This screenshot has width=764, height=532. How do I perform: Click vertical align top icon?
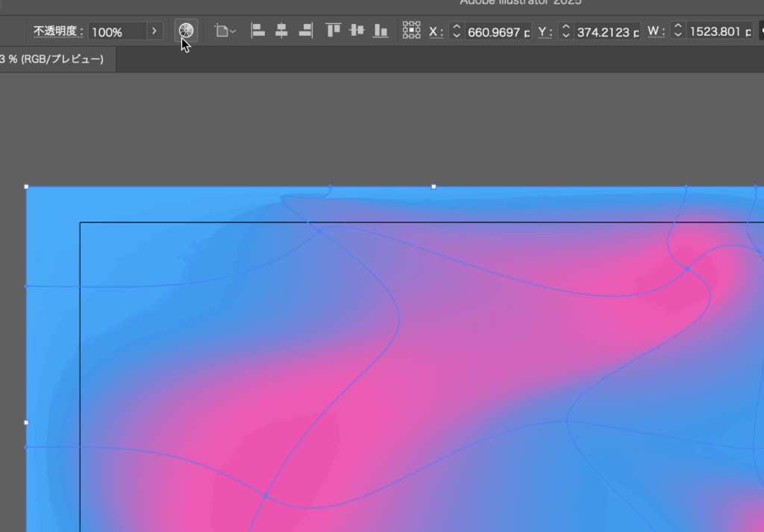(x=334, y=31)
